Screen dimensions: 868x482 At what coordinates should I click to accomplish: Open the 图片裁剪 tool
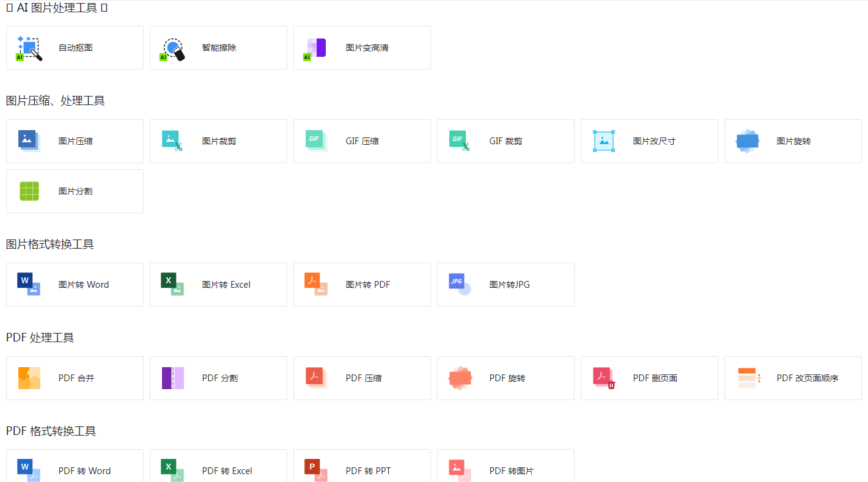tap(218, 141)
